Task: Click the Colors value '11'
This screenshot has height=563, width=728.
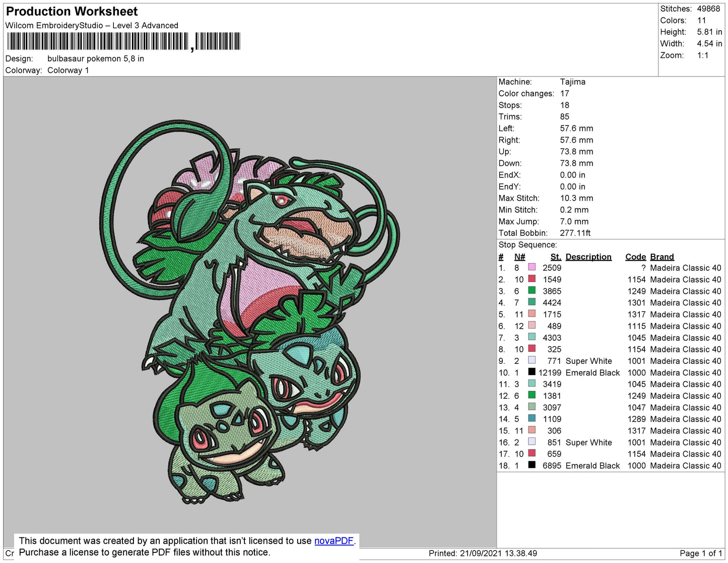Action: point(701,20)
